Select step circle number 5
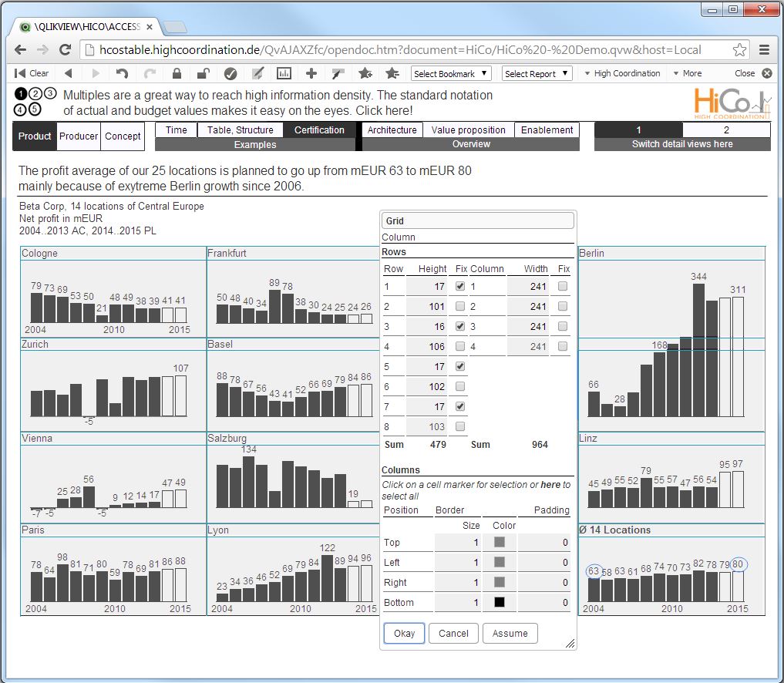784x683 pixels. (x=35, y=109)
